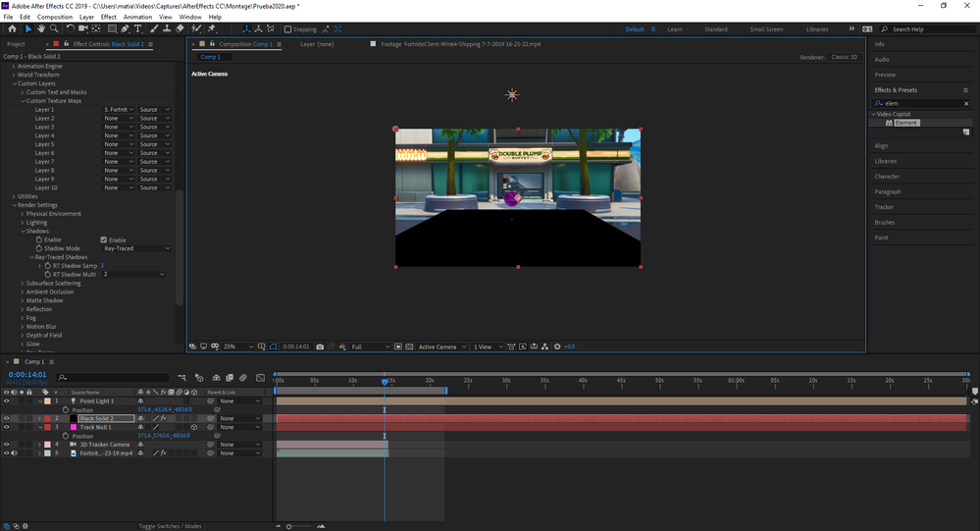Viewport: 980px width, 531px height.
Task: Select the Eraser tool
Action: pyautogui.click(x=180, y=28)
